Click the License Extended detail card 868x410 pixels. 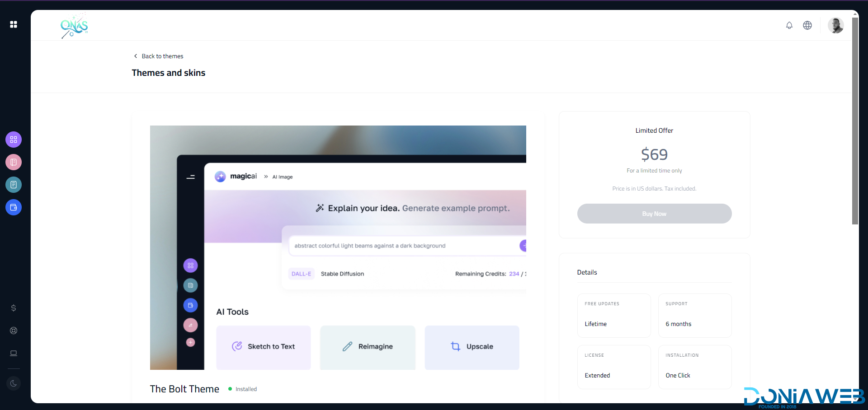coord(613,367)
